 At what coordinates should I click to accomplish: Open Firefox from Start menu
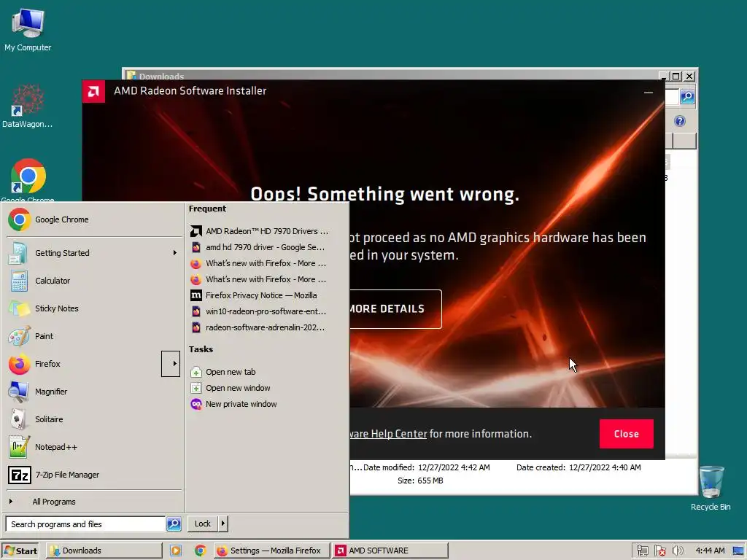(x=83, y=364)
